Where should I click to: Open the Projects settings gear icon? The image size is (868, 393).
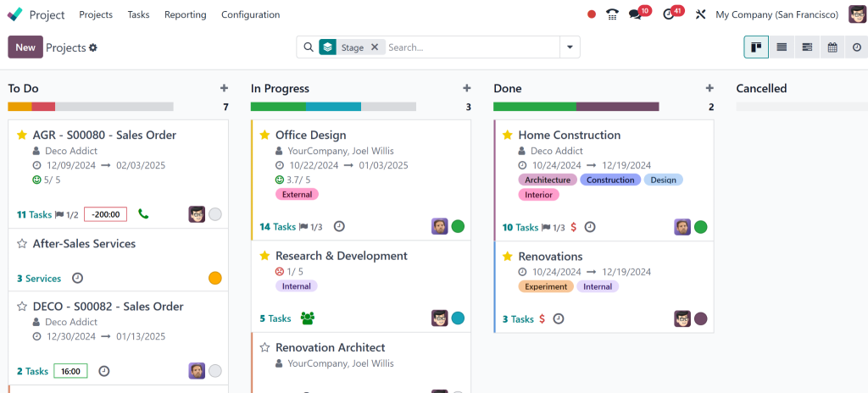pyautogui.click(x=93, y=47)
